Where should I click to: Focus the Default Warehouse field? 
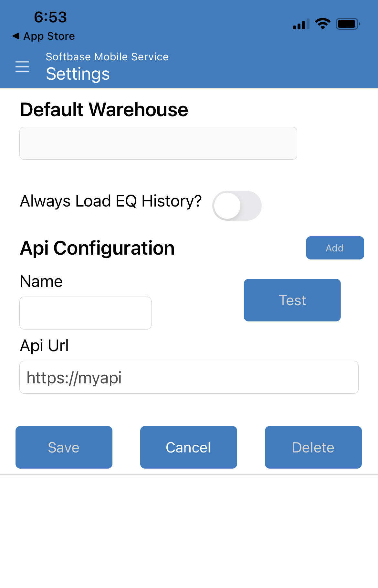[x=158, y=143]
